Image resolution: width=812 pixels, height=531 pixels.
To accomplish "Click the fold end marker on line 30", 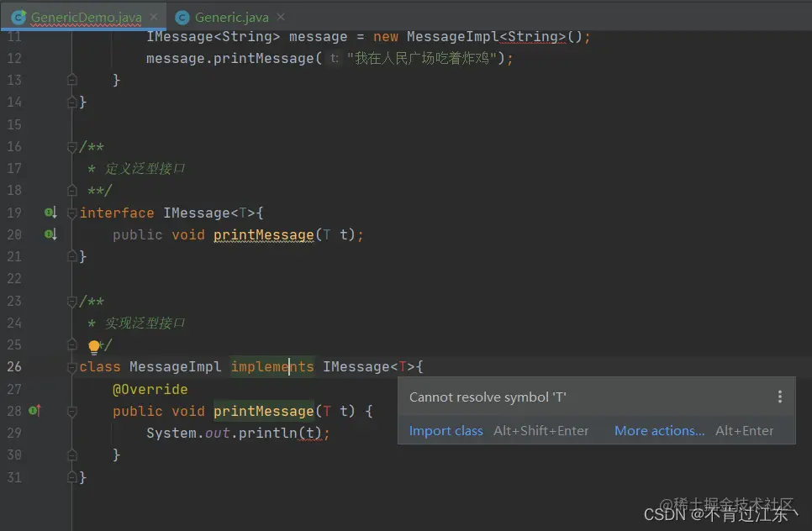I will [x=72, y=455].
